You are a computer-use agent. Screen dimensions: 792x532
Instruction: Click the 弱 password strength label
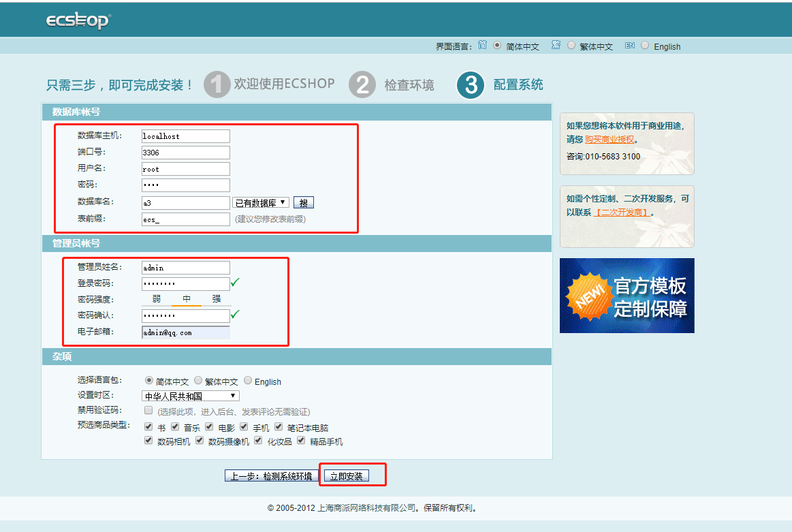(157, 299)
